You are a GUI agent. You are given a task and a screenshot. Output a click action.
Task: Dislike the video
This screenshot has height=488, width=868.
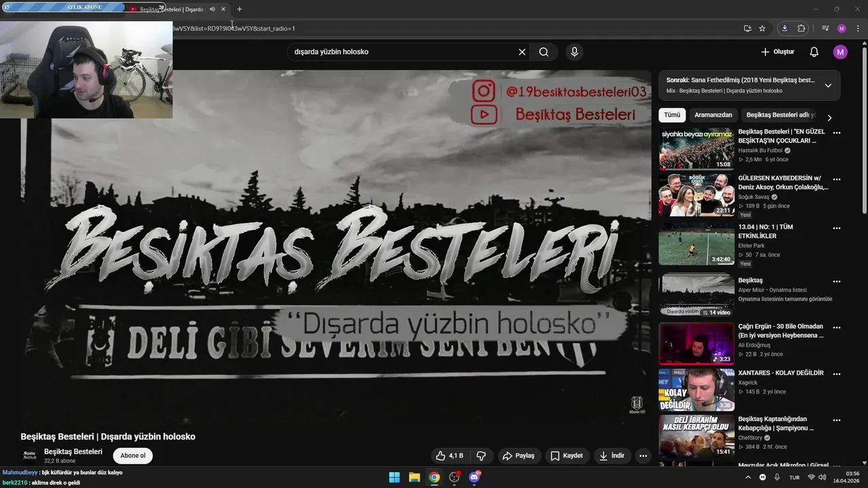click(x=481, y=455)
